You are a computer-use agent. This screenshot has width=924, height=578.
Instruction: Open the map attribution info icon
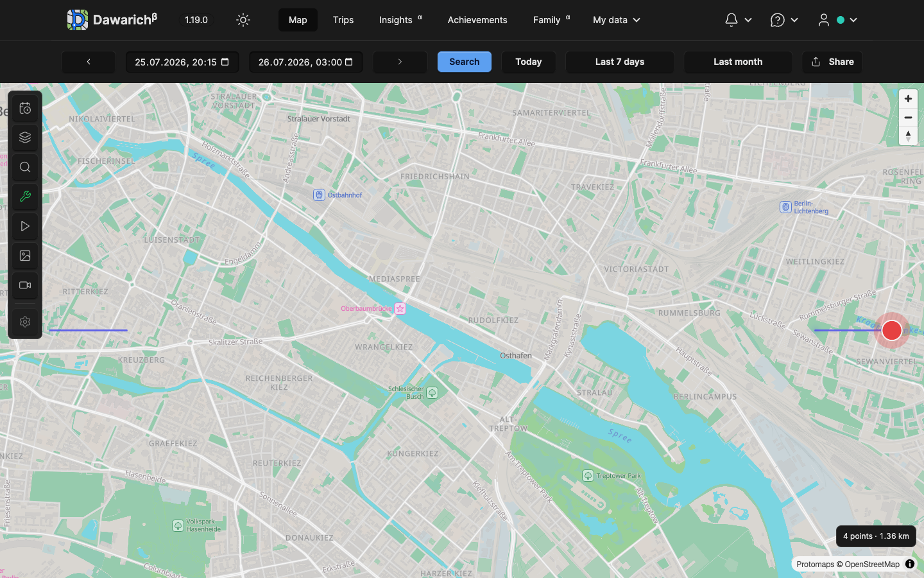[x=910, y=564]
